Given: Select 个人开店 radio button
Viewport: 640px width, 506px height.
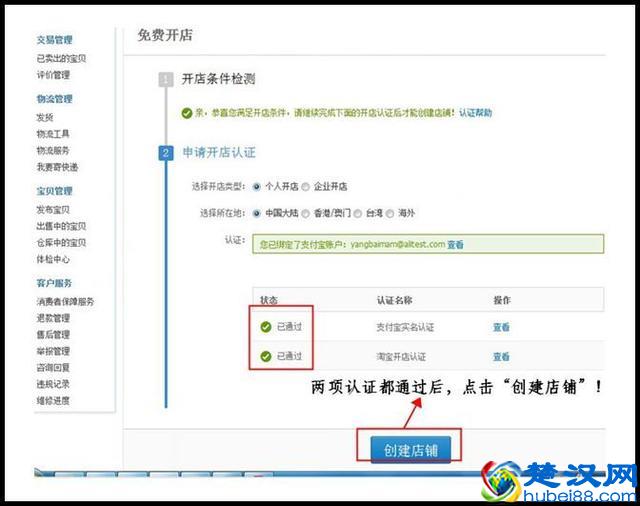Looking at the screenshot, I should (257, 187).
